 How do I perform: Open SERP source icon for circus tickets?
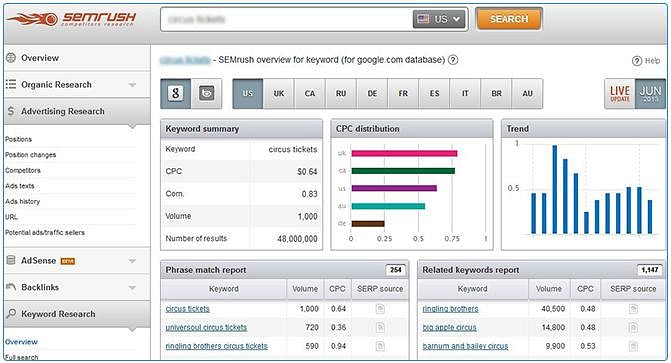tap(380, 309)
